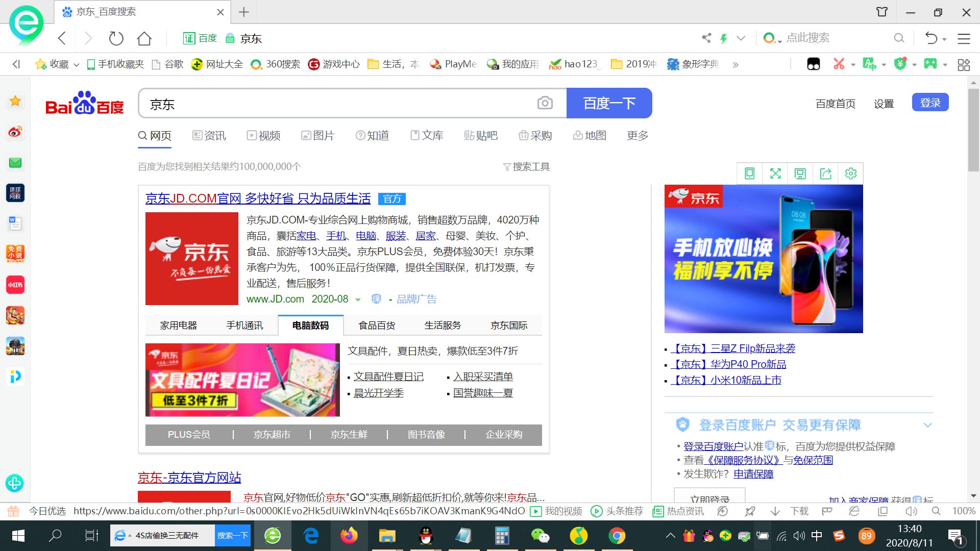Screen dimensions: 980x551
Task: Collapse the 登录百度账户 panel chevron
Action: 927,424
